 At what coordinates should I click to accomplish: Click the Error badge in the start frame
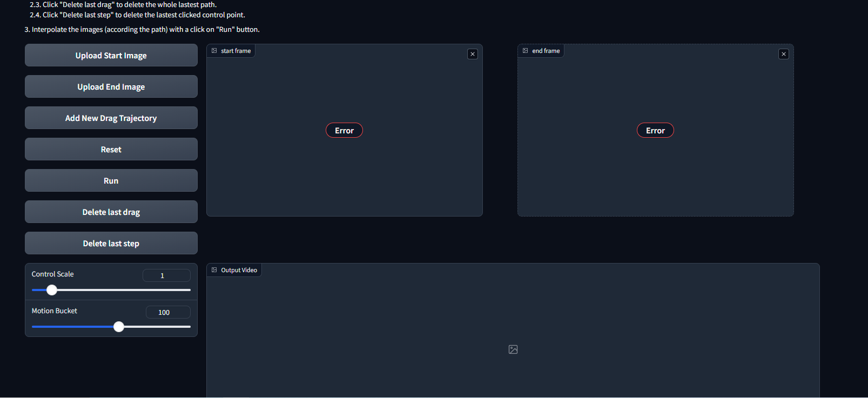(344, 131)
